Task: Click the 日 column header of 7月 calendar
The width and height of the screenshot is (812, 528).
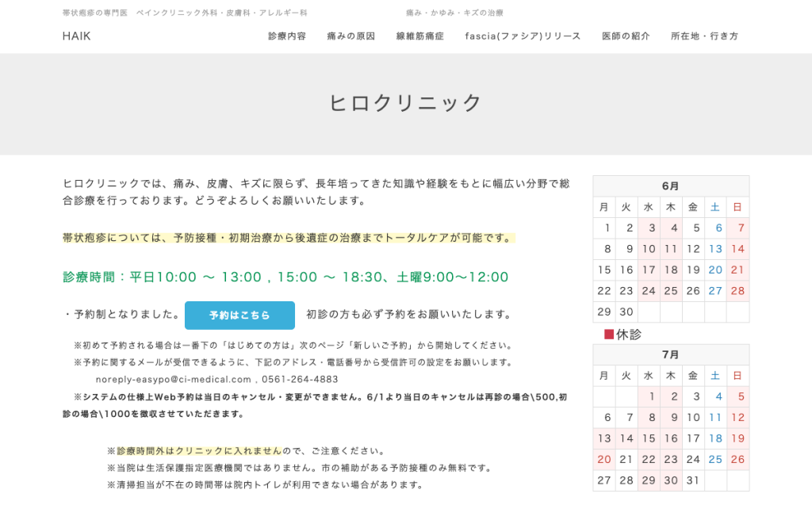Action: [x=738, y=376]
